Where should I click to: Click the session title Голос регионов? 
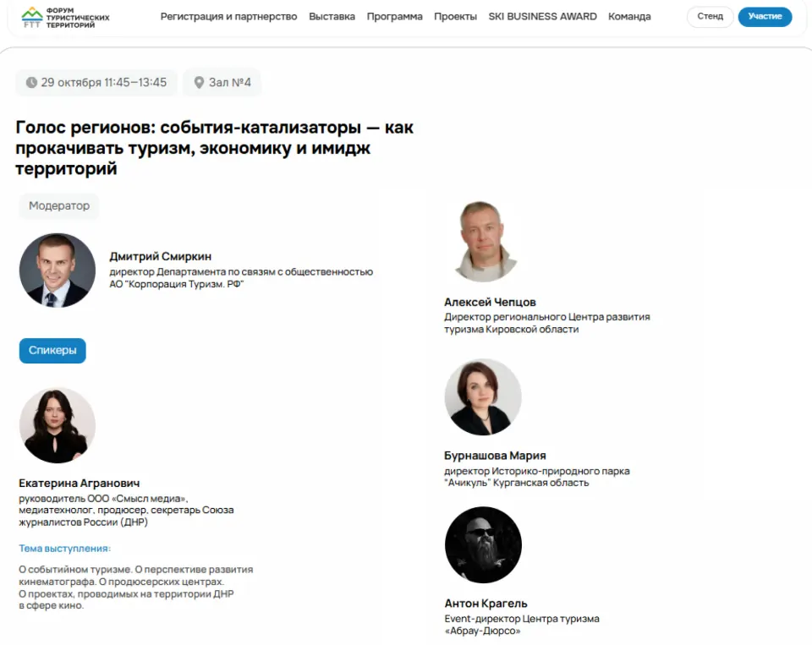214,148
